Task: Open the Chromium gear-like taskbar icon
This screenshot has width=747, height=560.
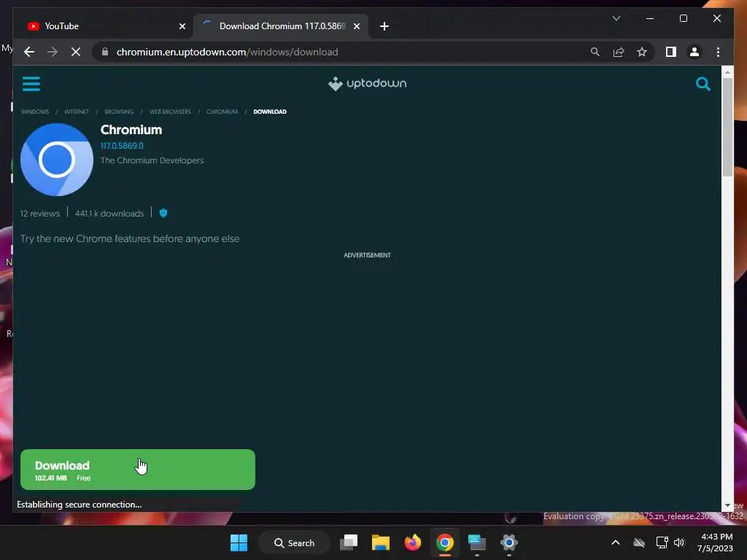Action: (508, 542)
